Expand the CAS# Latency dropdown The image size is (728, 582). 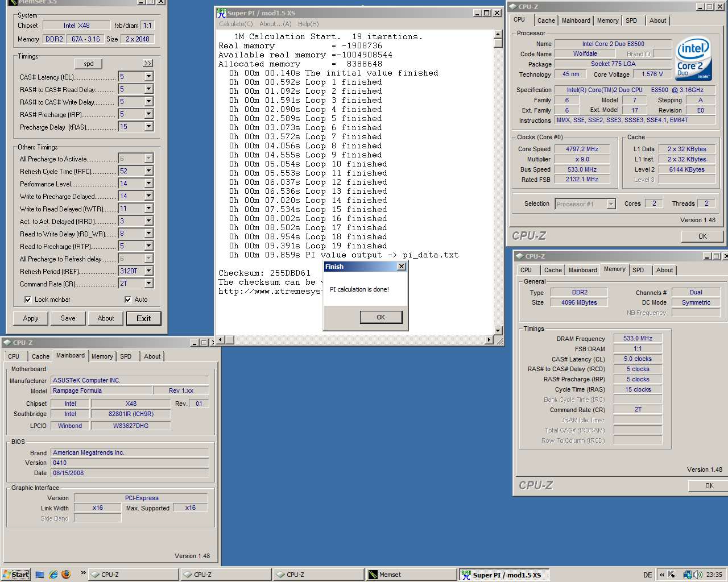148,77
